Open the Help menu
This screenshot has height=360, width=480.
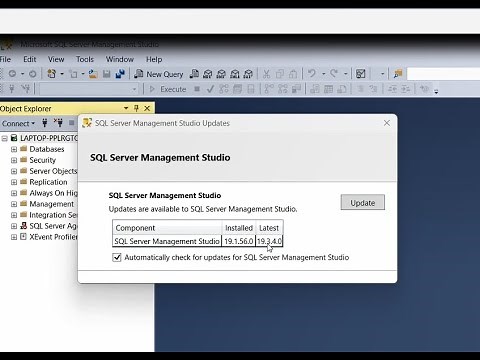click(x=154, y=59)
